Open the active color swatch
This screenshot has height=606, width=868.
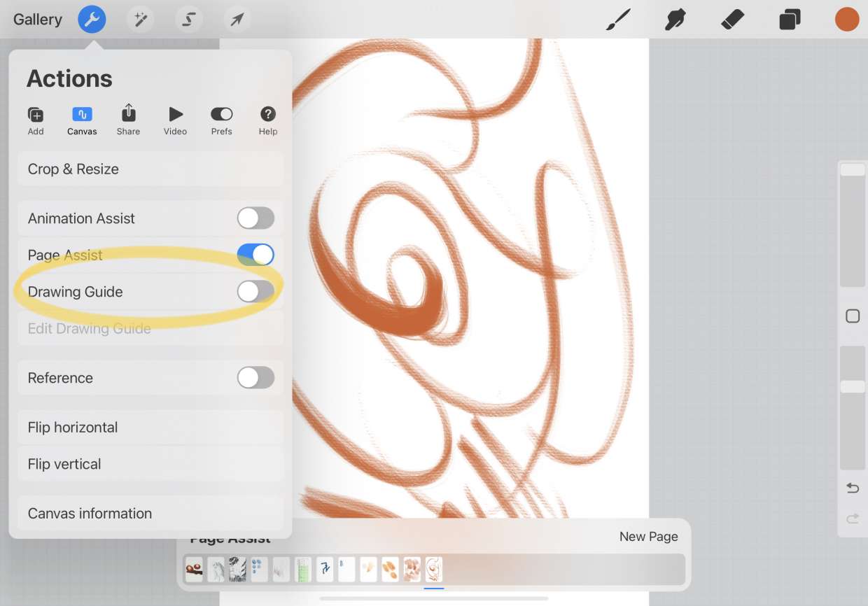click(x=847, y=19)
